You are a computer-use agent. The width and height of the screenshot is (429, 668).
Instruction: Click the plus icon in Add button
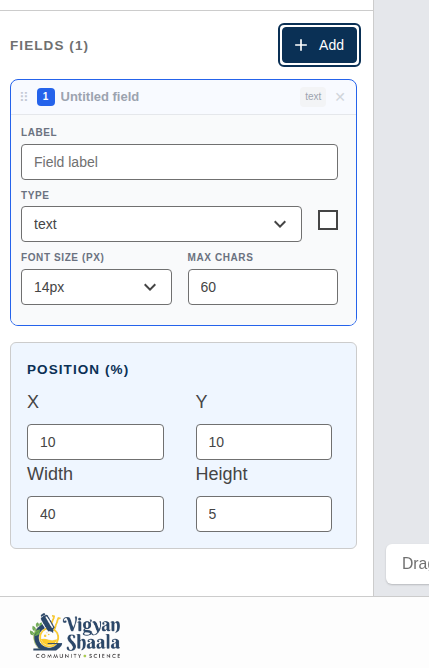pos(301,45)
